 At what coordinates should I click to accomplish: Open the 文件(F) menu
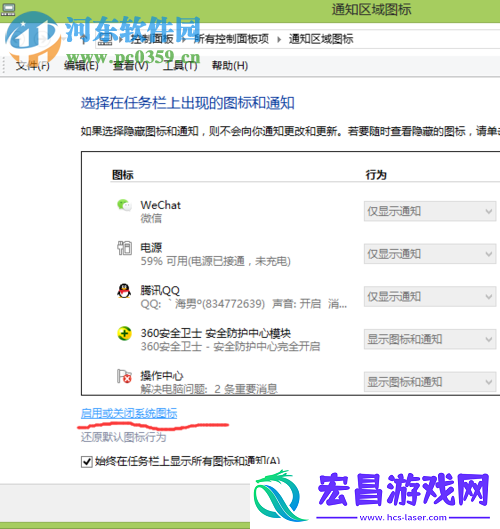[32, 65]
